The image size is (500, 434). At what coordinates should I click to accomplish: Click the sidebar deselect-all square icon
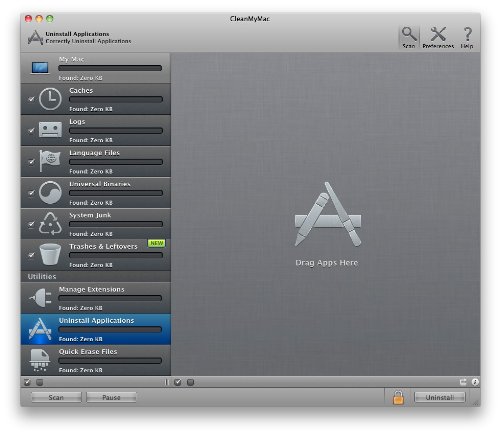[x=40, y=382]
